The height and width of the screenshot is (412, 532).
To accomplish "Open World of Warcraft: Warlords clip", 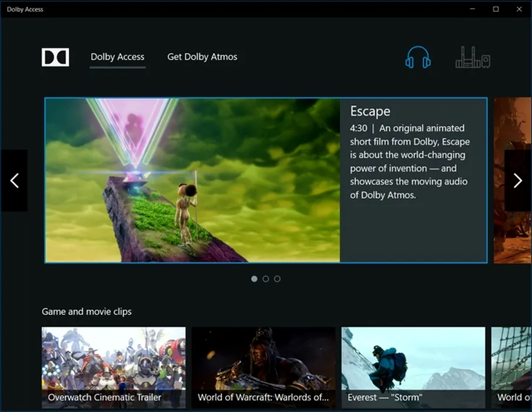I will (263, 368).
